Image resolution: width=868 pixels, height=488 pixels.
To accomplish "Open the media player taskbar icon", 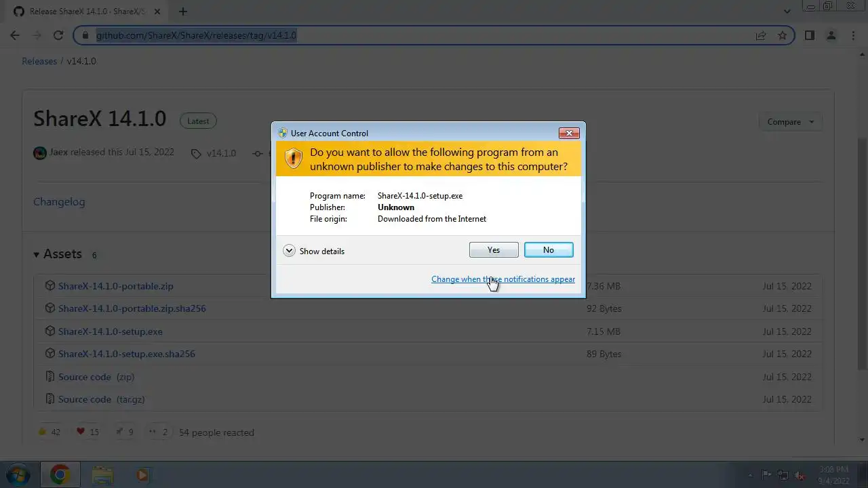I will 142,474.
